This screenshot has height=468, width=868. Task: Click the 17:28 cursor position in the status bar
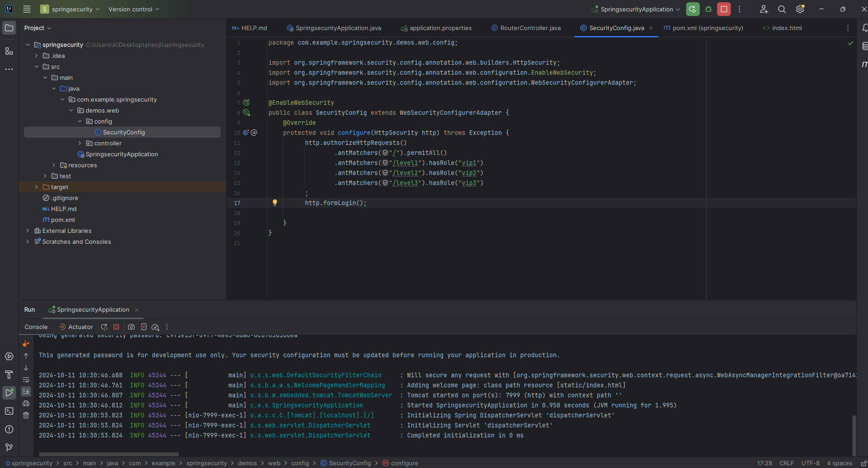click(765, 463)
